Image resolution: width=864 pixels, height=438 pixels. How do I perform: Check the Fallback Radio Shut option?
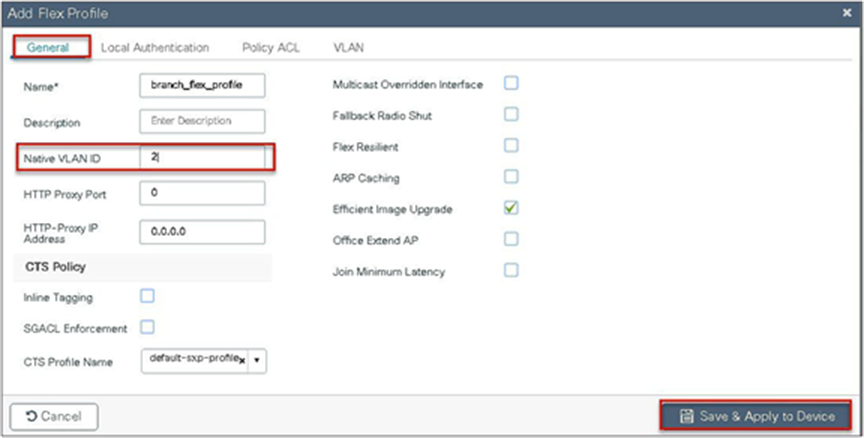511,115
